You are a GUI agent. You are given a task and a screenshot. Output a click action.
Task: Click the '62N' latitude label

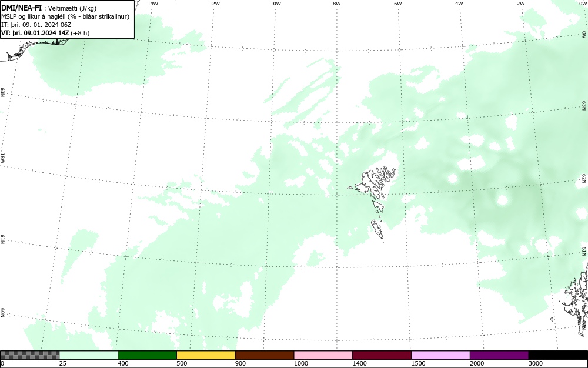[x=584, y=178]
